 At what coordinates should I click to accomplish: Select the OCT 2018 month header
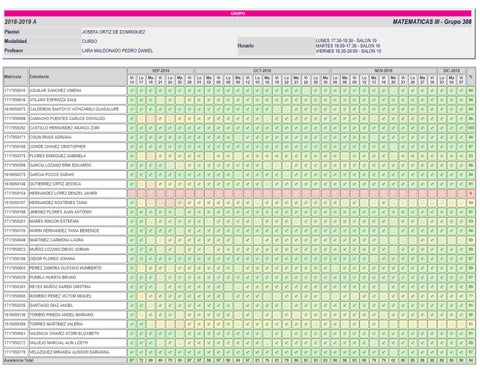tap(262, 71)
